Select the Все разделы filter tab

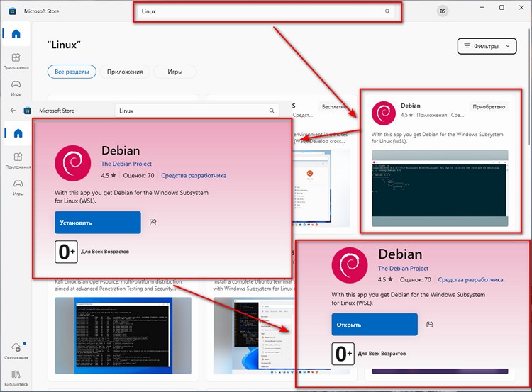72,72
